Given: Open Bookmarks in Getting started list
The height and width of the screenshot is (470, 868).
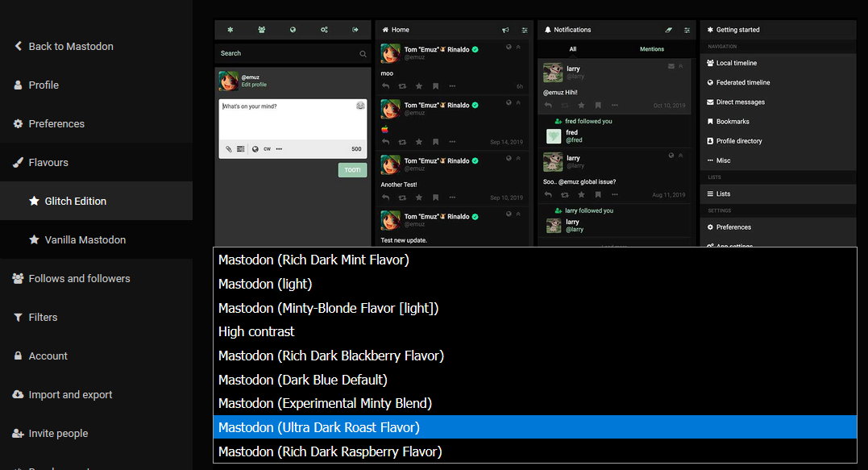Looking at the screenshot, I should 779,121.
